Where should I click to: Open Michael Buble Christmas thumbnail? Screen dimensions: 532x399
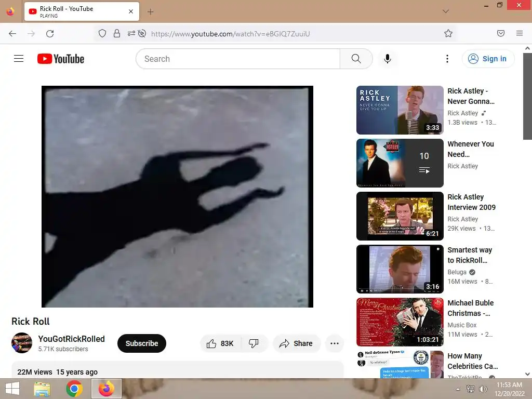(x=400, y=322)
